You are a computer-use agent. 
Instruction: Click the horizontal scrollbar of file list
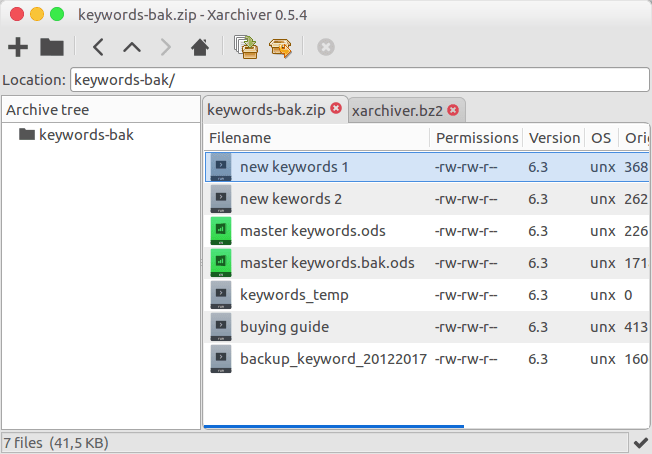point(334,426)
